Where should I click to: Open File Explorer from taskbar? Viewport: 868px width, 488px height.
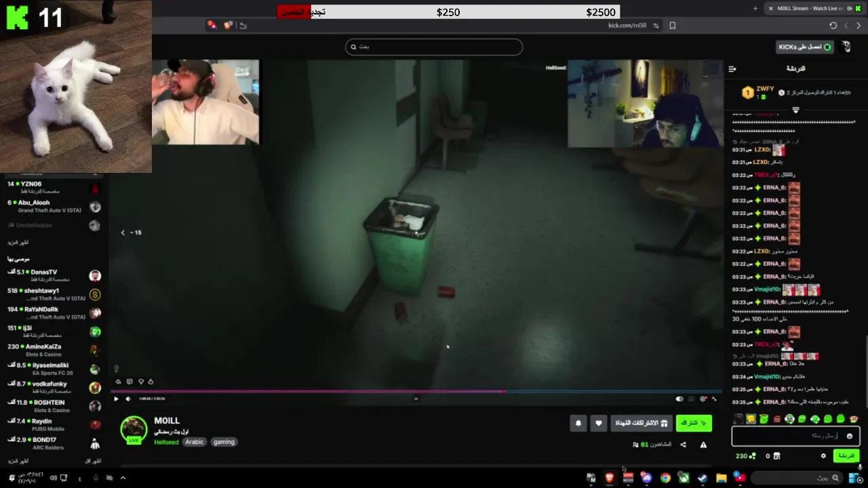[721, 478]
